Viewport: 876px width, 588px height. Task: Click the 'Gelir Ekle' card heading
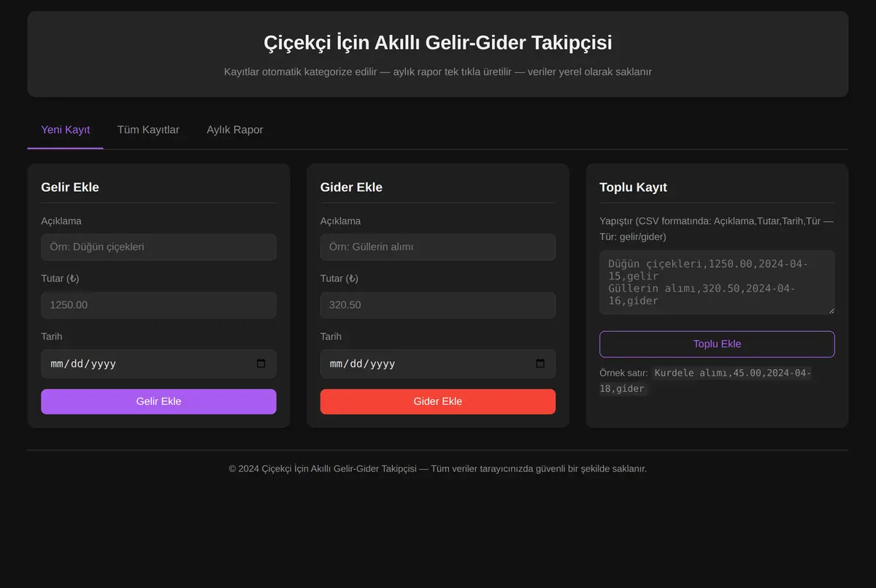click(x=70, y=187)
